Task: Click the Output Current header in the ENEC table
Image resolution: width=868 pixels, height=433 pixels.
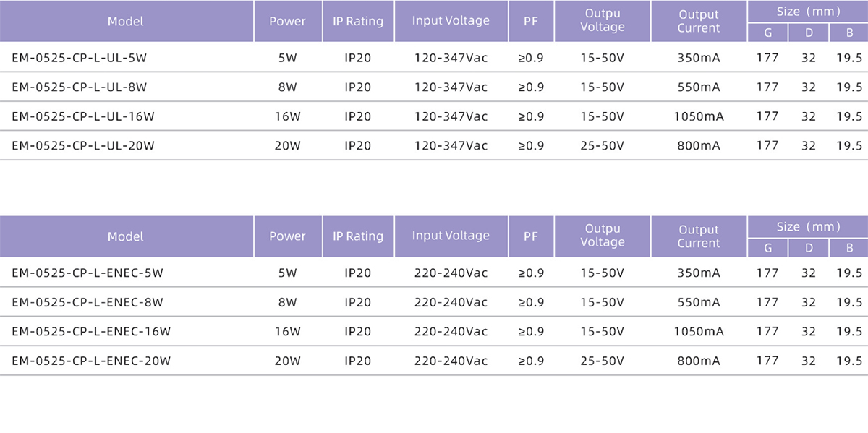Action: (699, 236)
